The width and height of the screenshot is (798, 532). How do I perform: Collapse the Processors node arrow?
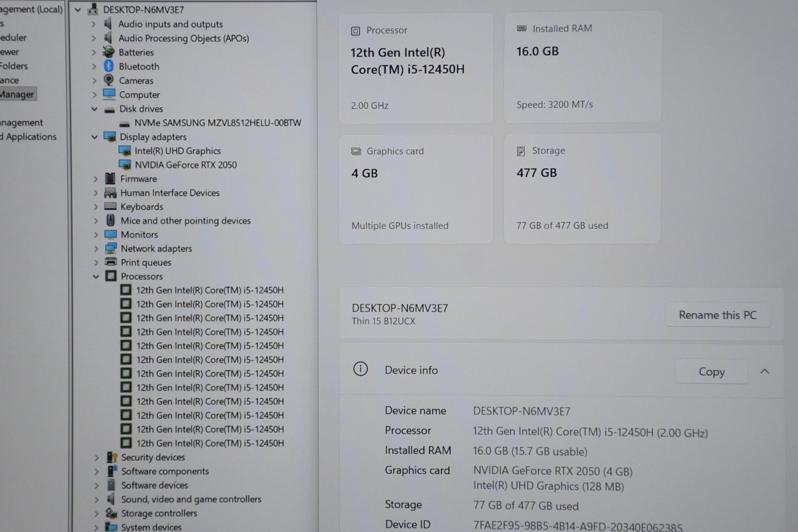tap(96, 277)
